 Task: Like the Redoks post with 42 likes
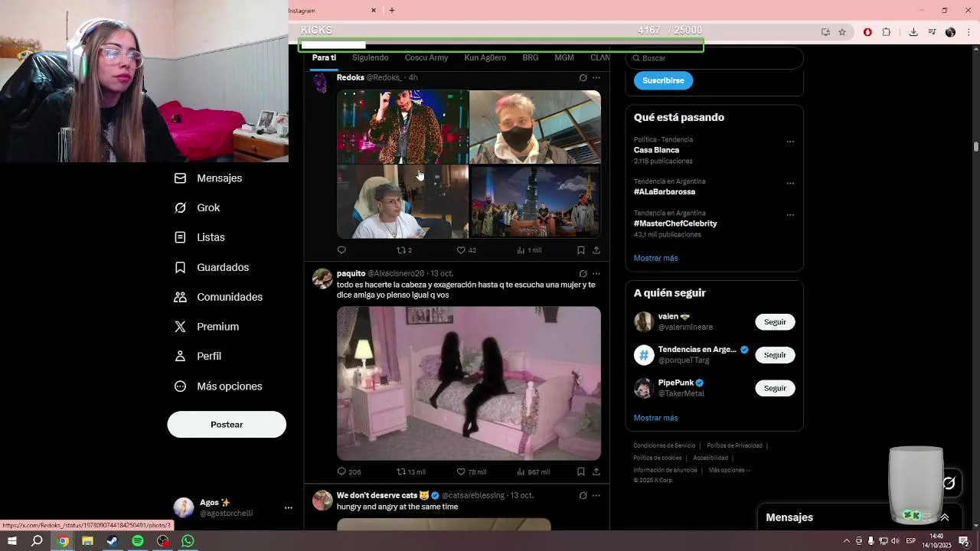coord(466,250)
